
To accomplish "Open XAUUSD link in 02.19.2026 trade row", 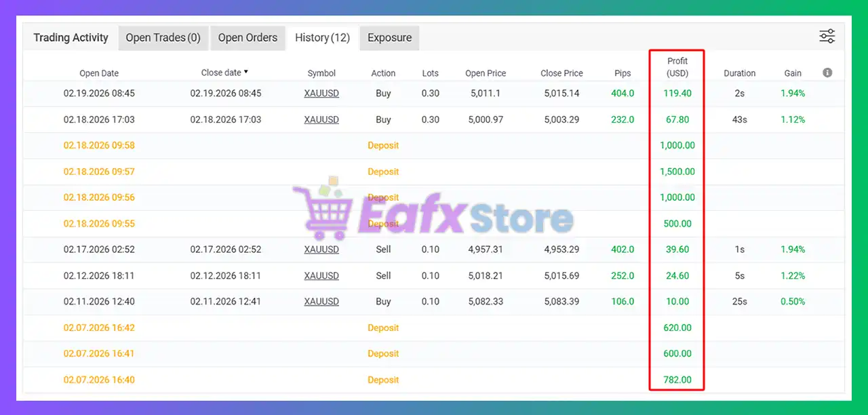I will click(x=321, y=94).
